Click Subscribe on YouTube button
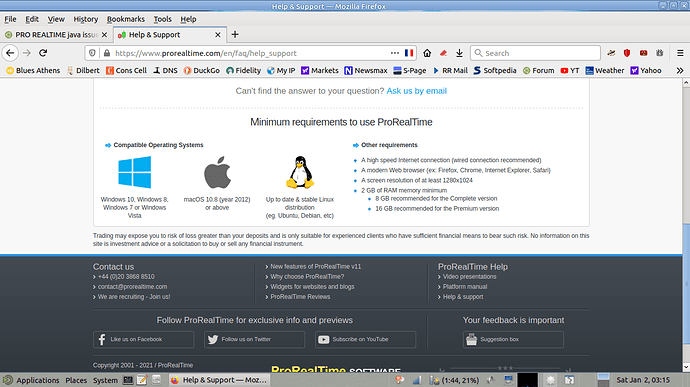 (x=365, y=339)
